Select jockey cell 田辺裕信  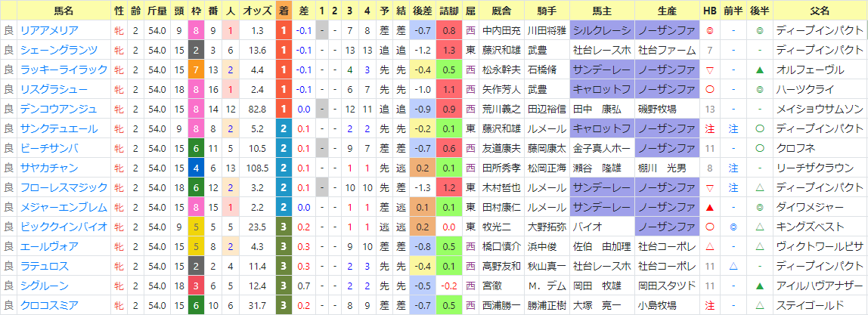point(547,110)
